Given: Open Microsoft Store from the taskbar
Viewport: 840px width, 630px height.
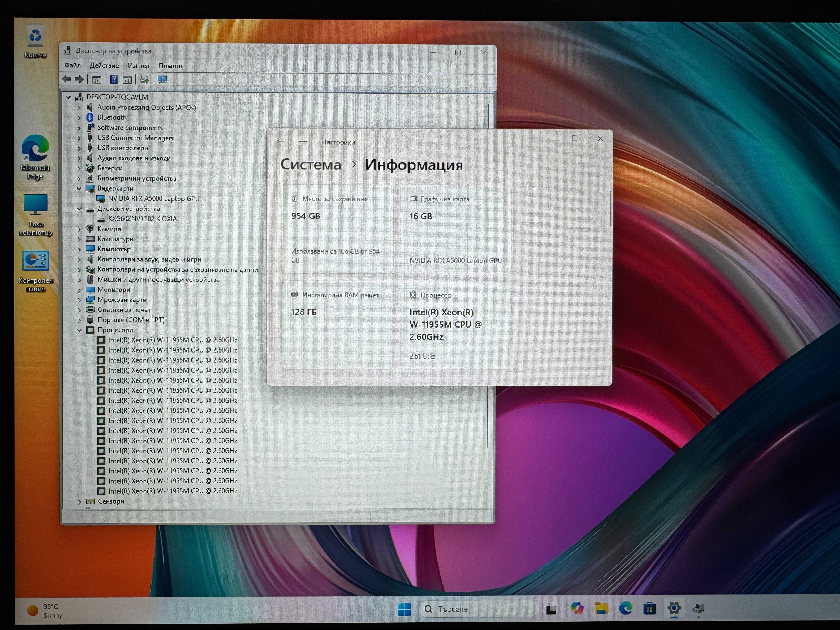Looking at the screenshot, I should tap(649, 609).
